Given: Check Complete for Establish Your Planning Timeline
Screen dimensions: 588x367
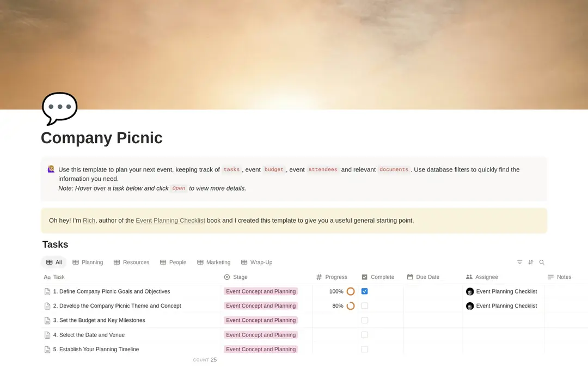Looking at the screenshot, I should 364,349.
